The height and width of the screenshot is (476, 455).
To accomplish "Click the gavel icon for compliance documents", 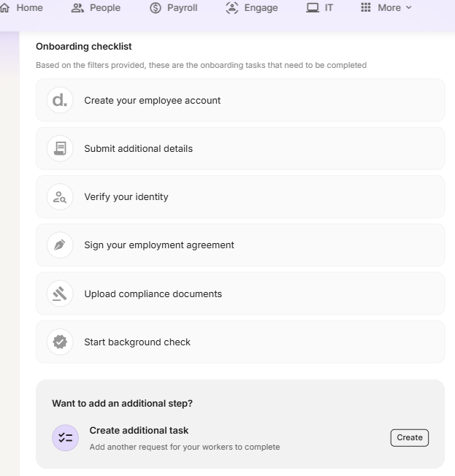I will click(x=60, y=293).
